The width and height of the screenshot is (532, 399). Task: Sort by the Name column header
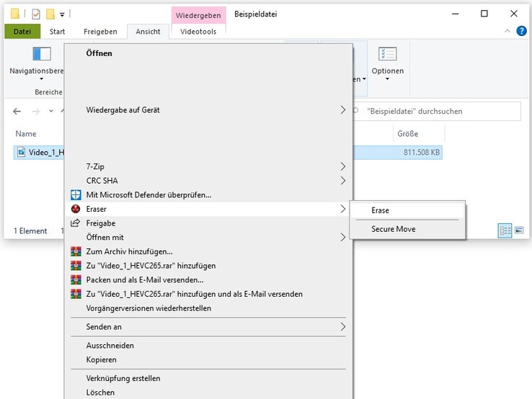coord(26,134)
